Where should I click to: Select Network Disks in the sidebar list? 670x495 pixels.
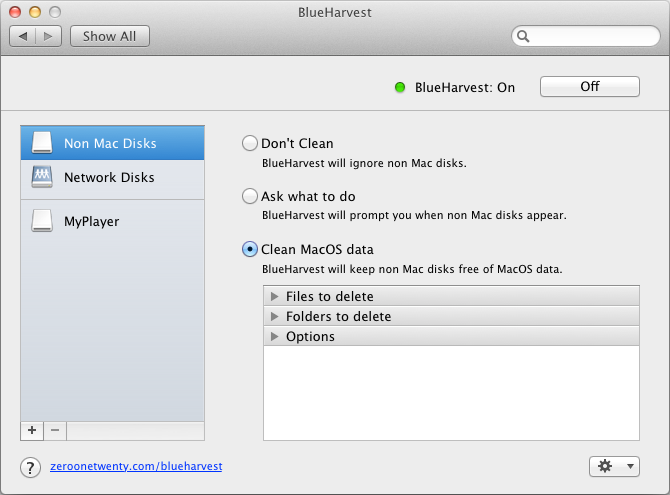click(x=109, y=177)
